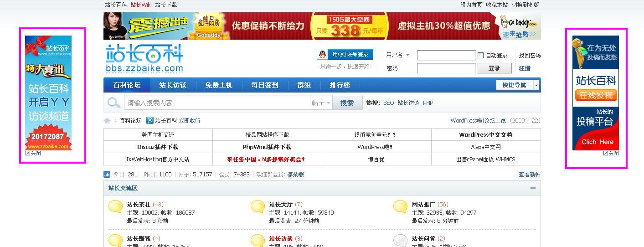
Task: Collapse the 站长交流区 section
Action: click(533, 188)
